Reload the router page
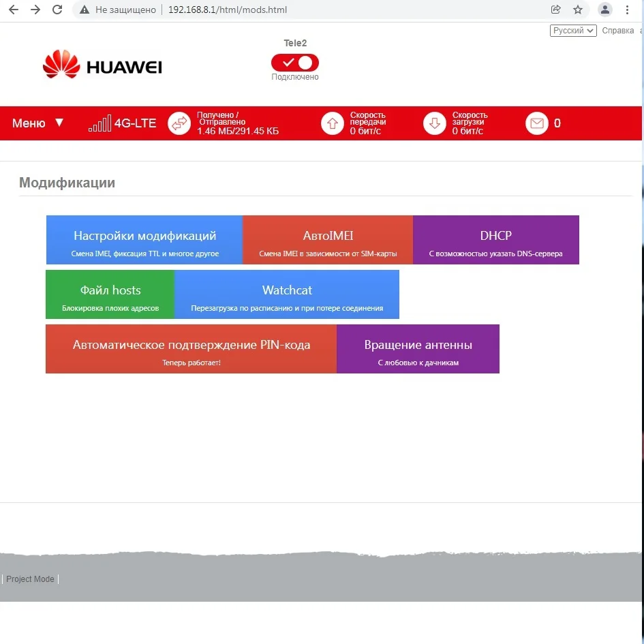Viewport: 644px width, 644px height. pyautogui.click(x=57, y=10)
